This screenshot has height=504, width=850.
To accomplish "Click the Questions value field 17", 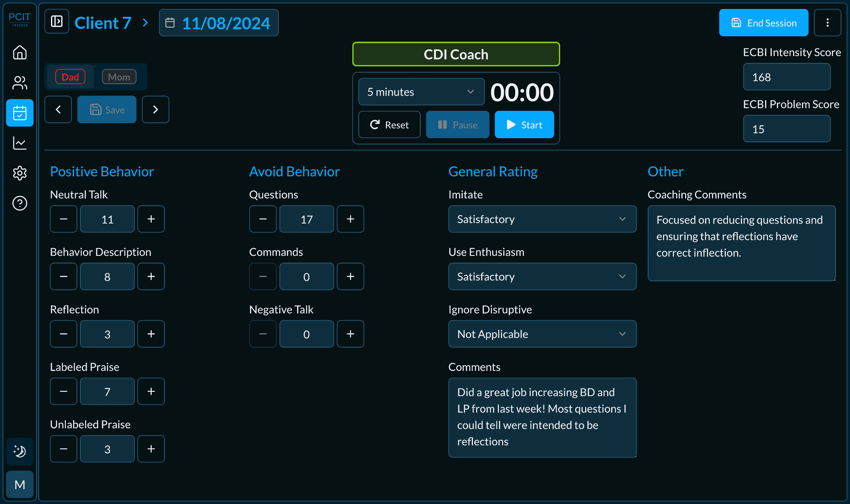I will click(306, 219).
